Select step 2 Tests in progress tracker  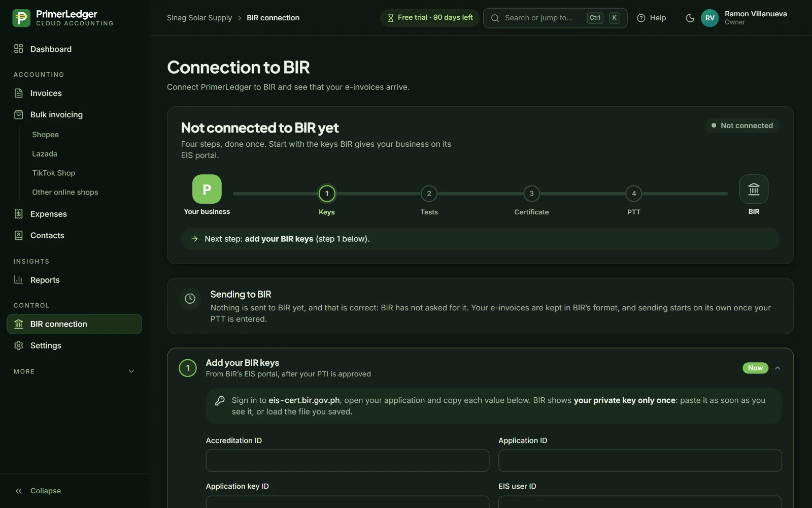coord(429,194)
